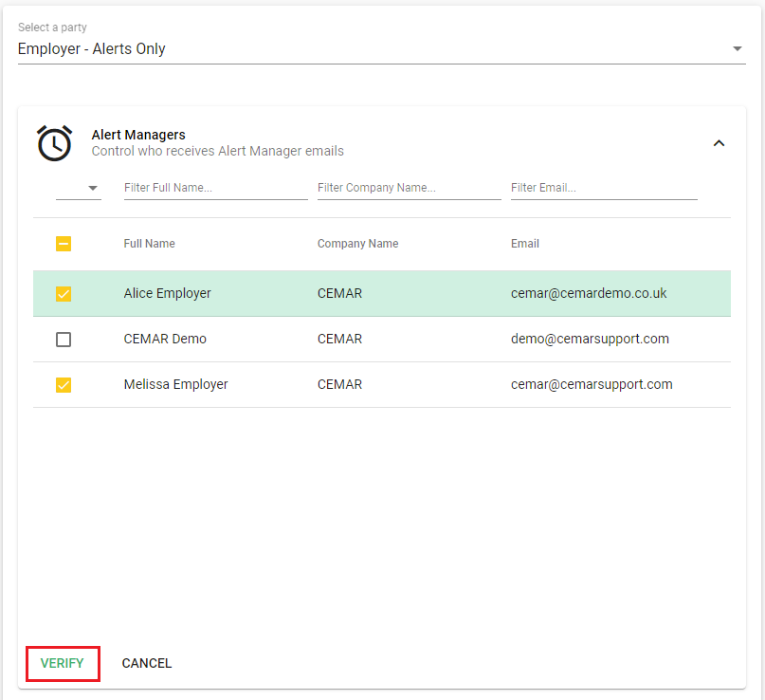Click the VERIFY button
Image resolution: width=765 pixels, height=700 pixels.
click(x=63, y=663)
